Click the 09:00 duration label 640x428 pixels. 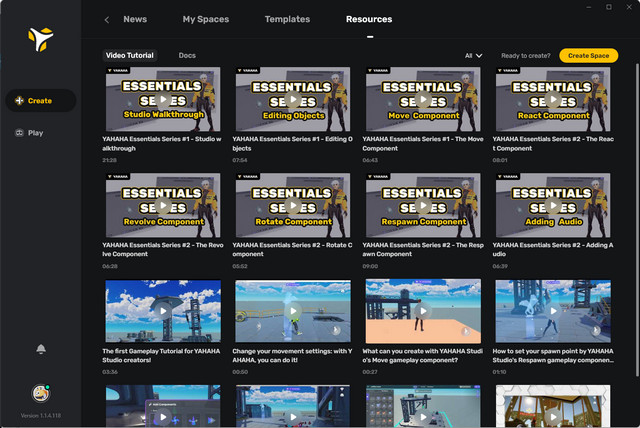pos(370,266)
